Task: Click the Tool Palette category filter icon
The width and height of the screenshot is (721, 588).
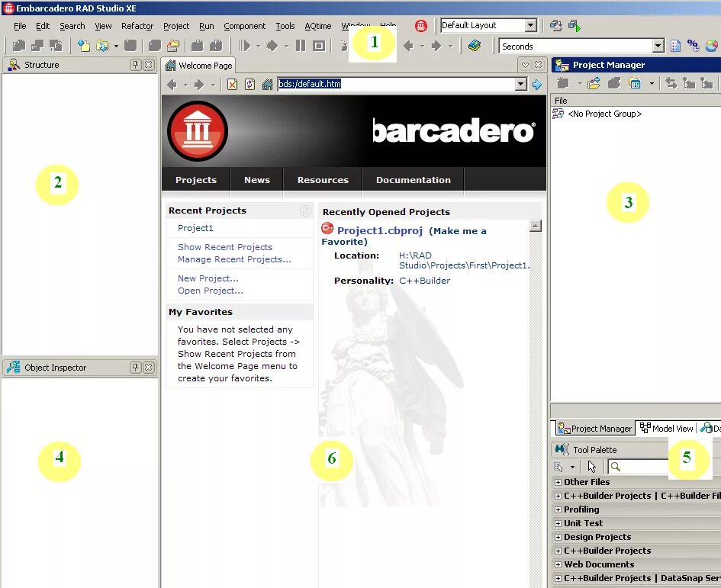Action: click(x=558, y=467)
